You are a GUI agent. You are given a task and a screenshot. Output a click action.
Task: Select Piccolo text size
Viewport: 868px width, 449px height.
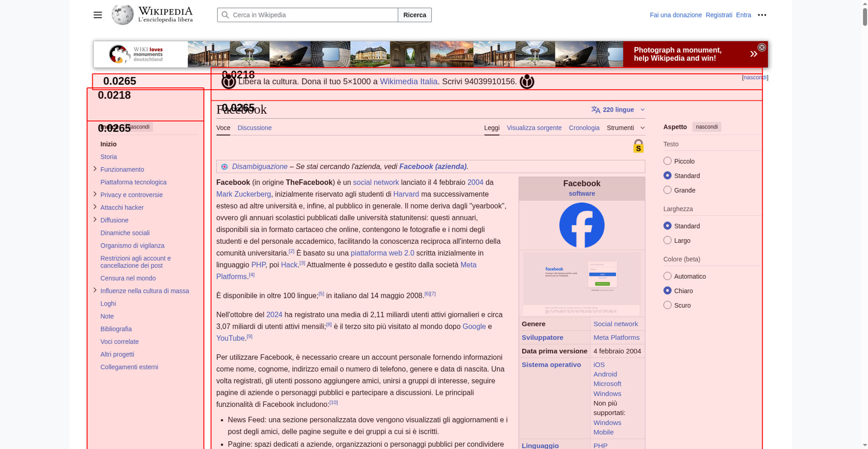(x=667, y=161)
